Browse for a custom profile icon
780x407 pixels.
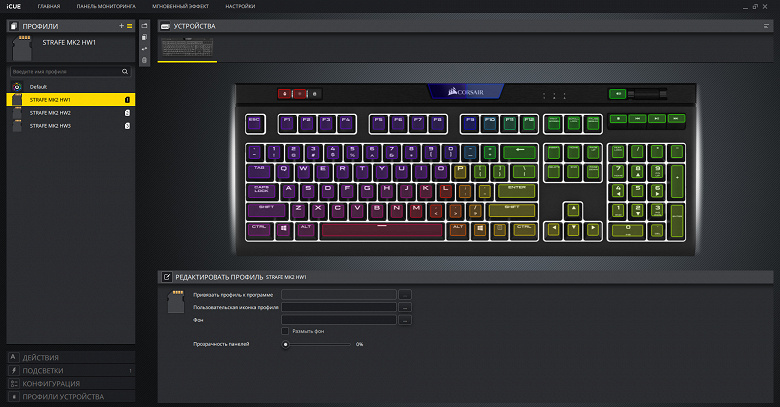coord(405,307)
